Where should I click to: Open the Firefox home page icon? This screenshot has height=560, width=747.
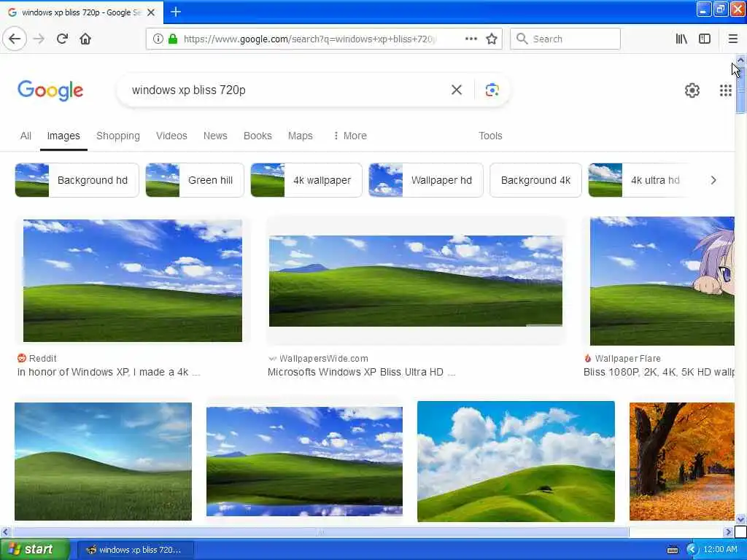[85, 39]
